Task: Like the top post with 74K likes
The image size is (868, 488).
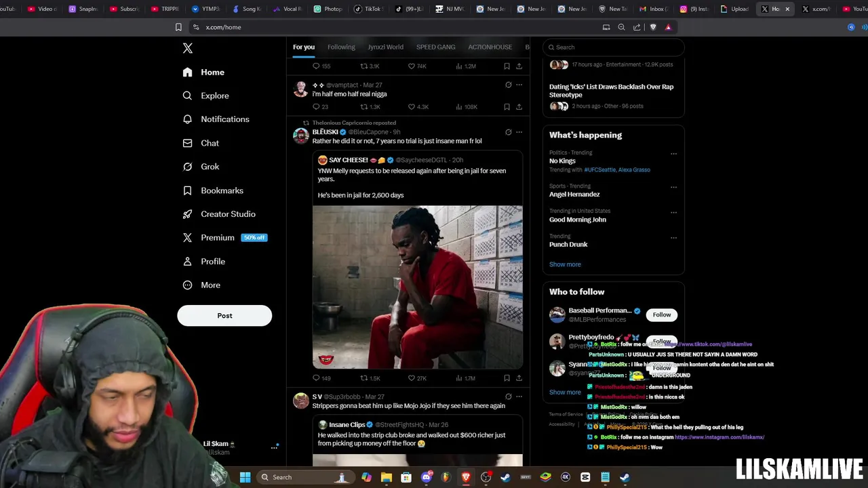Action: point(417,66)
